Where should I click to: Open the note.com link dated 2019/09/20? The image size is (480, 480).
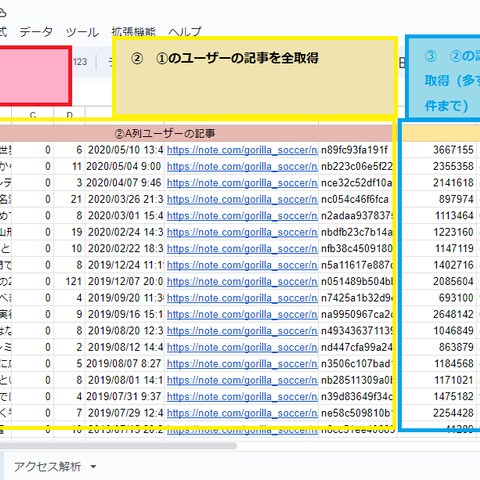tap(242, 298)
